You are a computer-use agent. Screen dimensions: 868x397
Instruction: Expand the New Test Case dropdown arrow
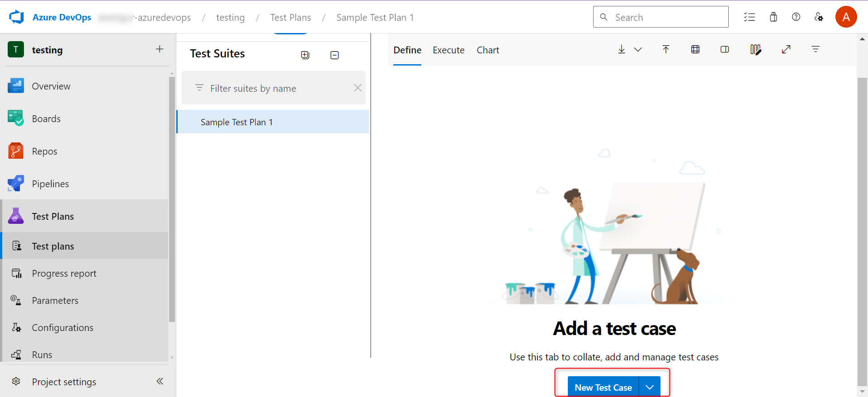(x=650, y=387)
